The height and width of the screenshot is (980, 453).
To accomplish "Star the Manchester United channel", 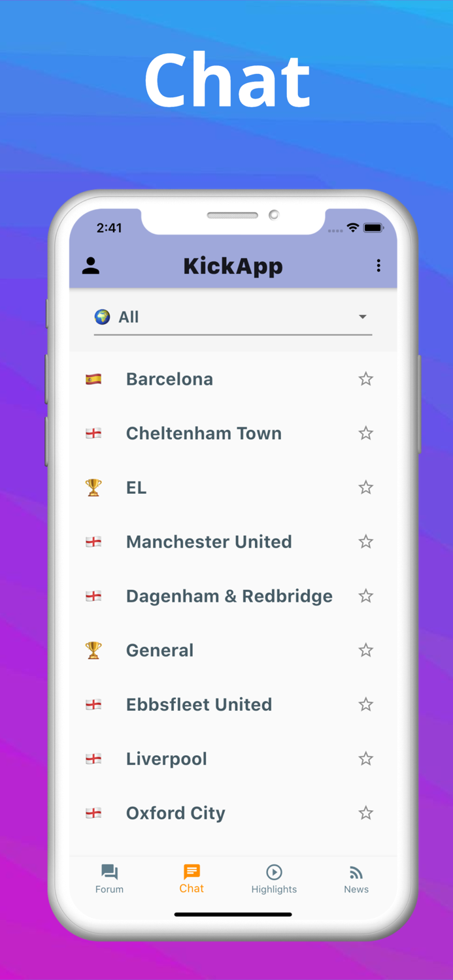I will click(365, 542).
